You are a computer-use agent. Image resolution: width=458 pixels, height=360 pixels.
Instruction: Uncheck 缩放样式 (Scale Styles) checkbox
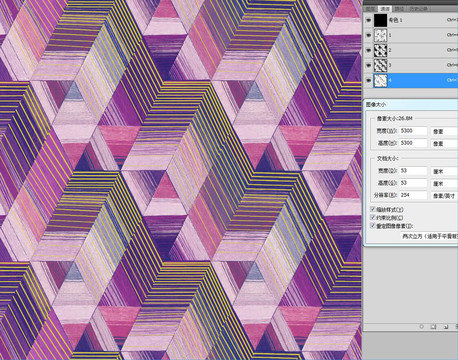click(x=373, y=209)
